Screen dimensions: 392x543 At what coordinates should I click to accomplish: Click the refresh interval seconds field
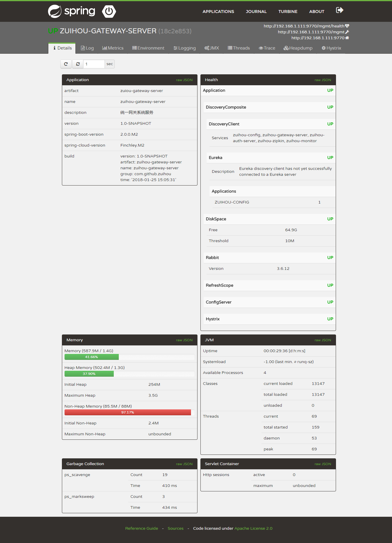[94, 64]
